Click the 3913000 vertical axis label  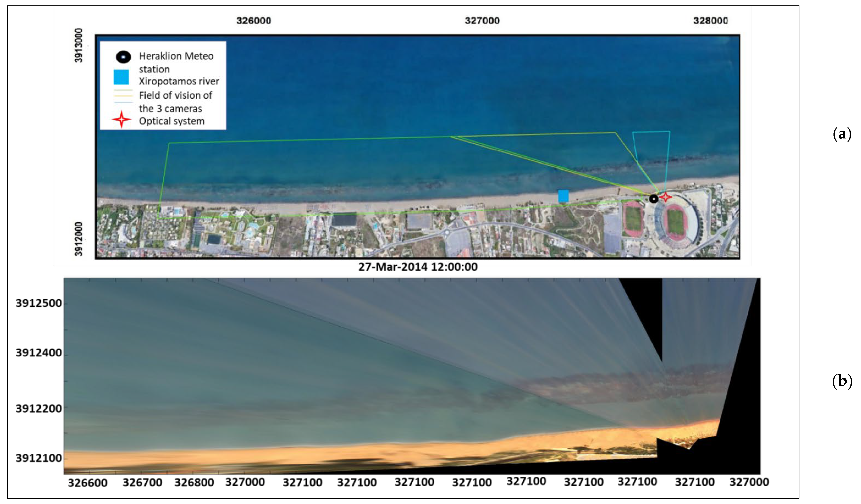tap(79, 46)
